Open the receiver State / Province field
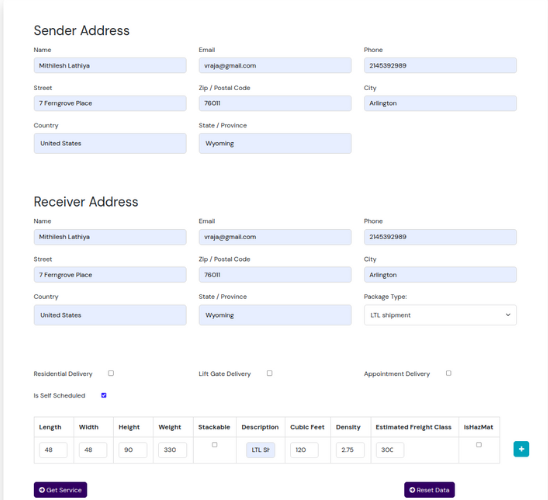The width and height of the screenshot is (548, 500). pos(275,315)
